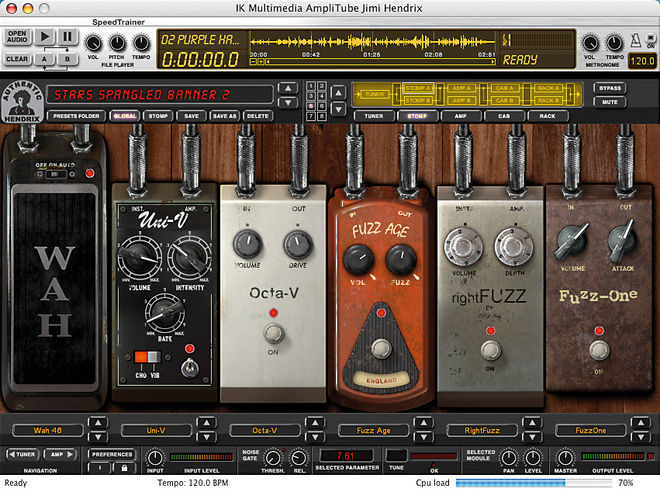Pause the file player
The height and width of the screenshot is (492, 660).
coord(67,37)
